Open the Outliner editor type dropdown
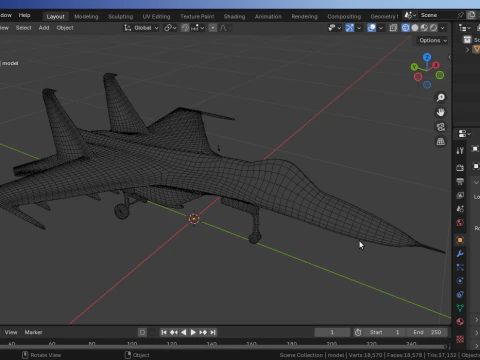This screenshot has width=480, height=360. [x=464, y=28]
